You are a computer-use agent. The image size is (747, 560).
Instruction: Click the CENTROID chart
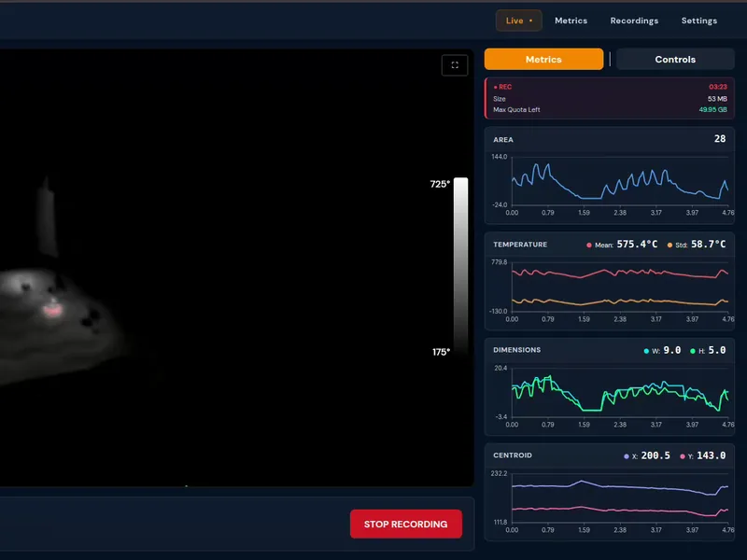[x=619, y=498]
